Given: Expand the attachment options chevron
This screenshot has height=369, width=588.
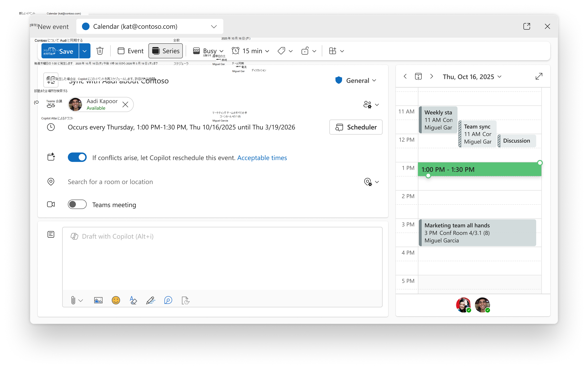Looking at the screenshot, I should coord(81,301).
